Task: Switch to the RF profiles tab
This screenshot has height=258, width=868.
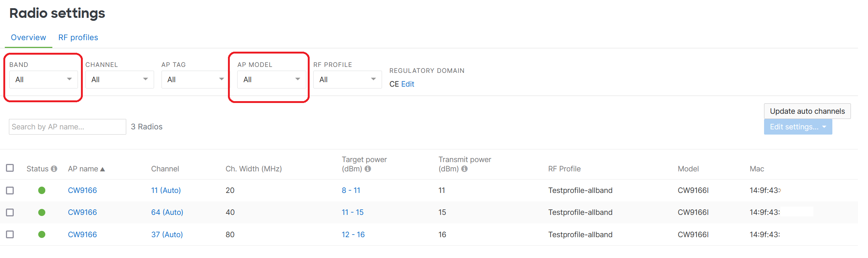Action: (x=78, y=37)
